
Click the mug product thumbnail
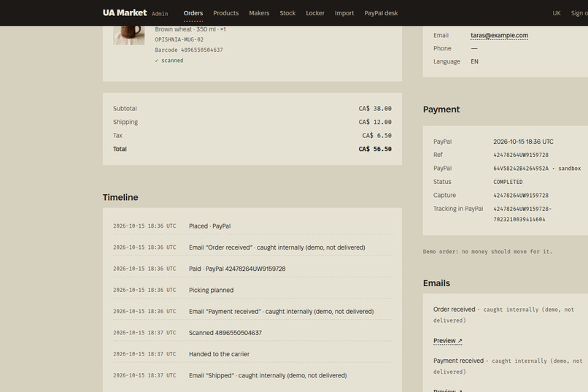pyautogui.click(x=128, y=35)
